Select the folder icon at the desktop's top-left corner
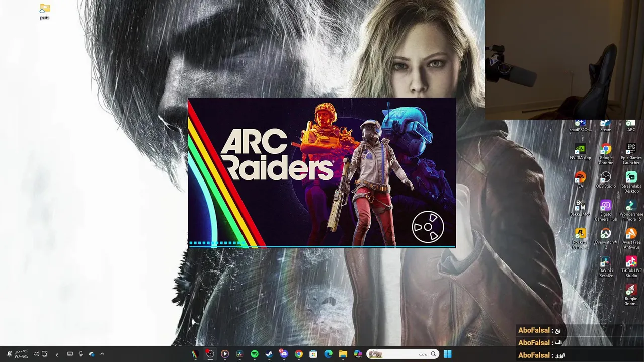 [x=45, y=12]
